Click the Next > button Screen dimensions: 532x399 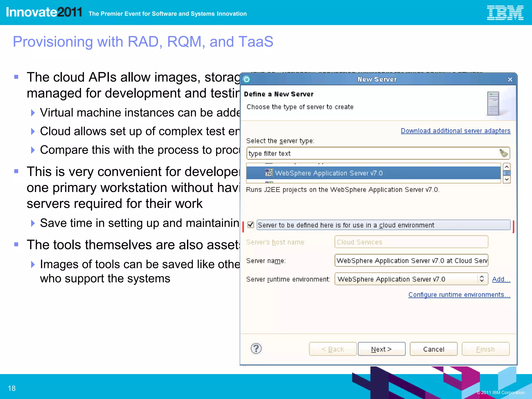click(x=381, y=349)
